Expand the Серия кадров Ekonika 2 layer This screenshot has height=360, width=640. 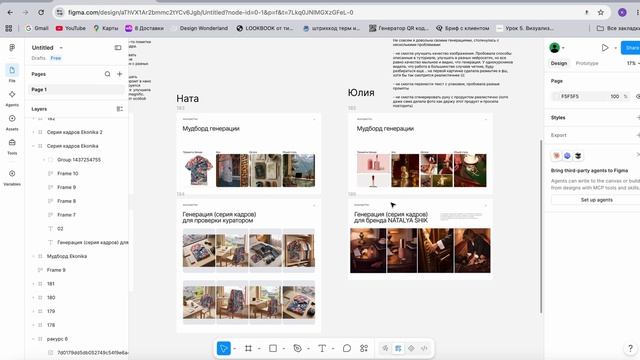pos(33,132)
